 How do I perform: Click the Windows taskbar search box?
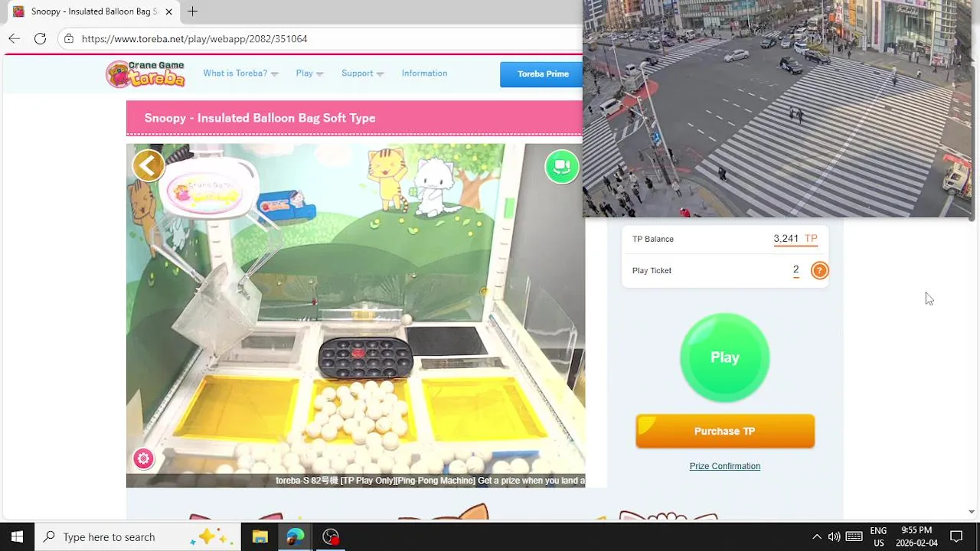(138, 536)
